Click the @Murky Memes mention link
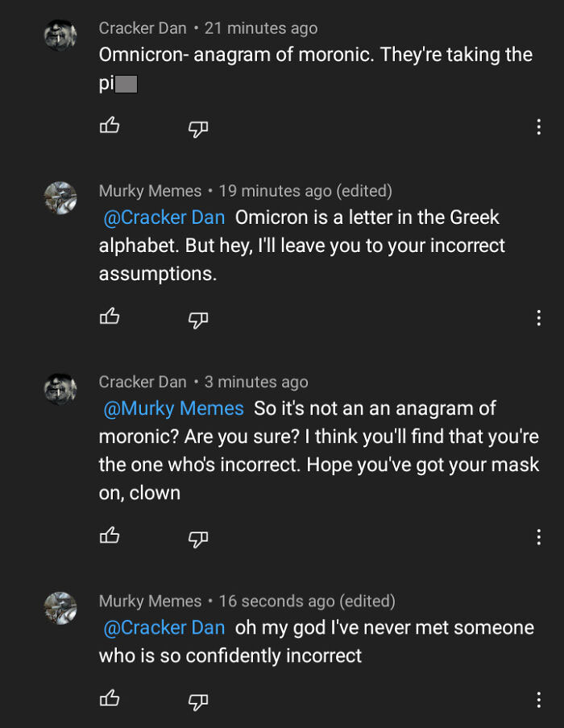Screen dimensions: 564x728 point(173,408)
